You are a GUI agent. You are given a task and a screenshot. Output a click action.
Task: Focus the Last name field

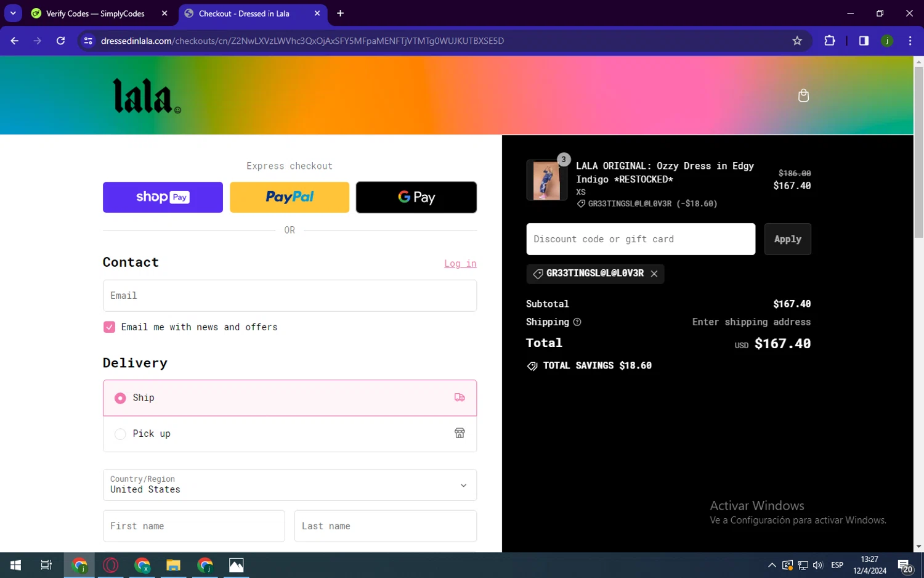(385, 526)
